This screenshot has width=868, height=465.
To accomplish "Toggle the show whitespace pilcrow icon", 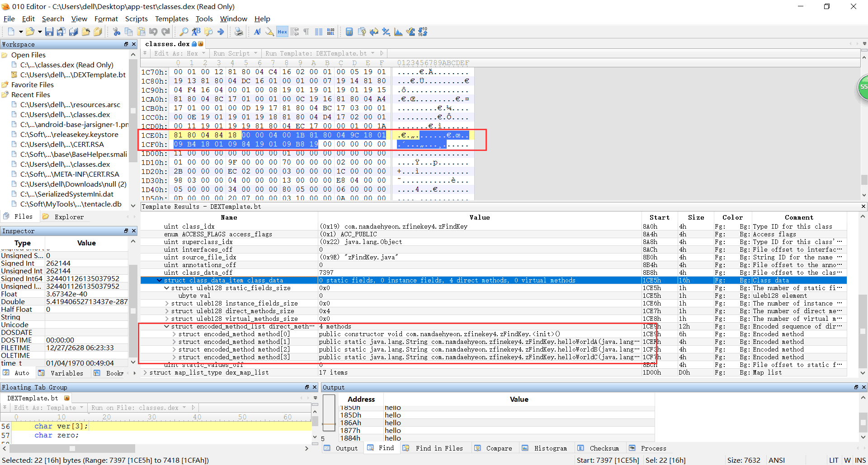I will tap(306, 32).
